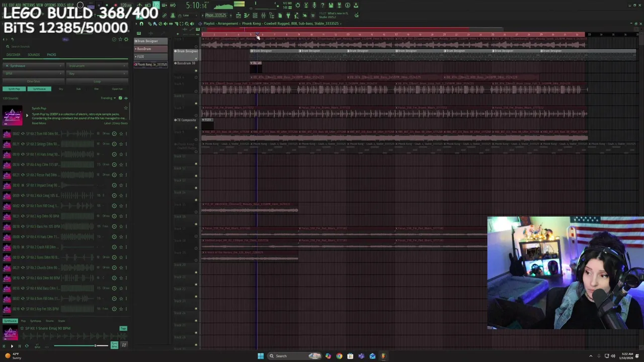
Task: Click the Playlist snap magnet icon
Action: point(141,24)
